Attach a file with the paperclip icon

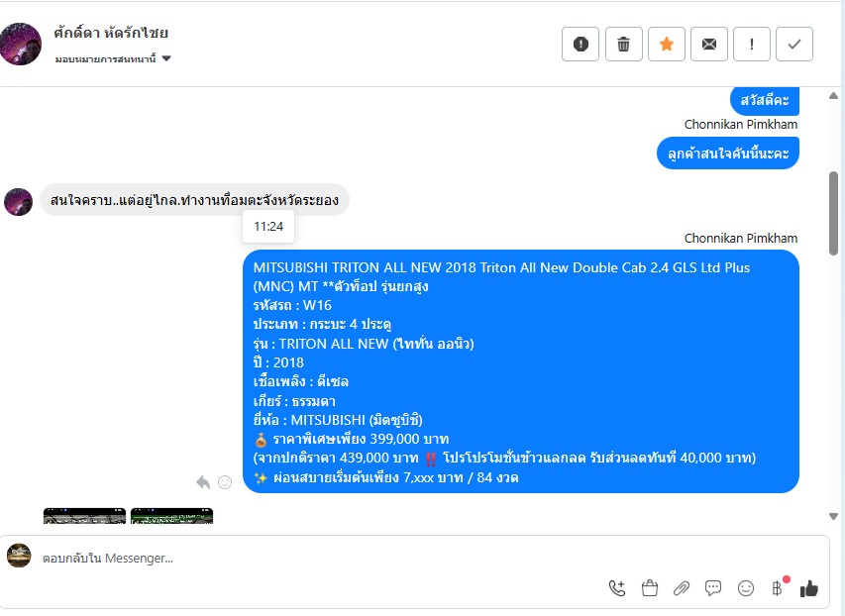(682, 588)
